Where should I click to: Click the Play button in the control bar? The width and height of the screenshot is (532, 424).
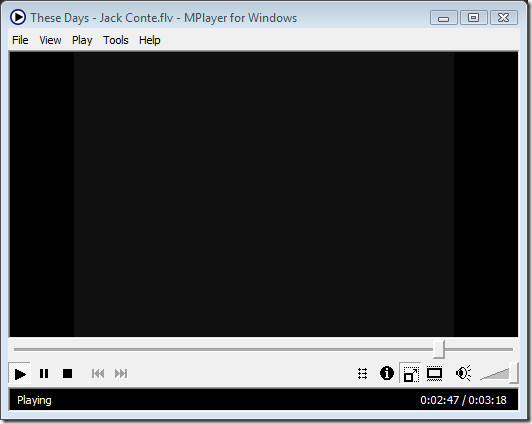pyautogui.click(x=20, y=374)
